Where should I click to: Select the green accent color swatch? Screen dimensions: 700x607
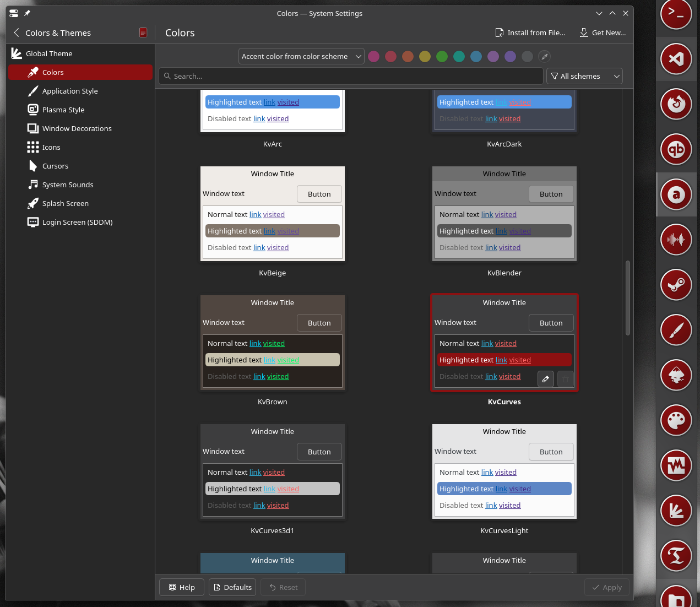[442, 56]
